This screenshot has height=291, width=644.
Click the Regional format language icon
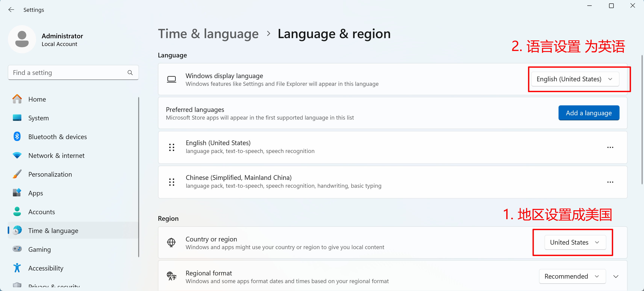[x=172, y=276]
